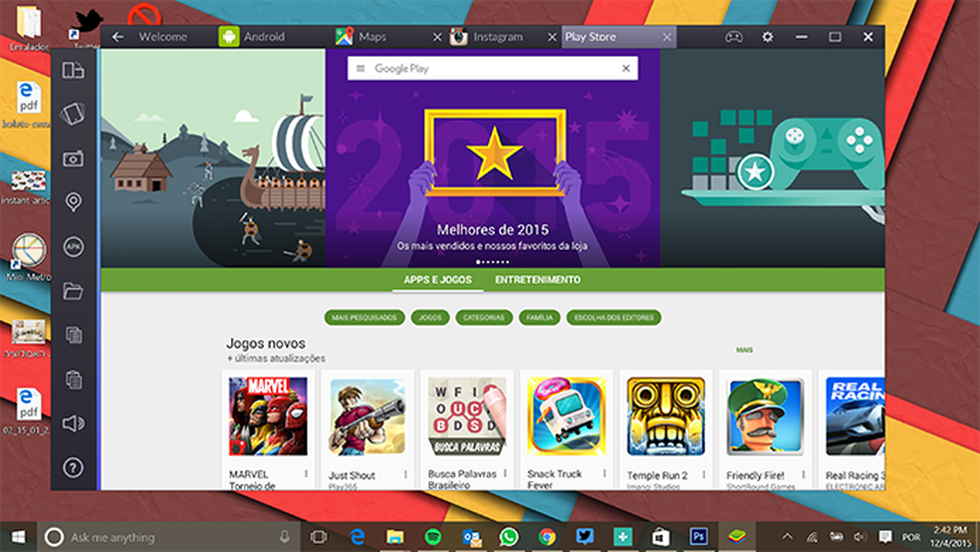The height and width of the screenshot is (552, 980).
Task: Click the paste icon in sidebar
Action: pos(73,380)
